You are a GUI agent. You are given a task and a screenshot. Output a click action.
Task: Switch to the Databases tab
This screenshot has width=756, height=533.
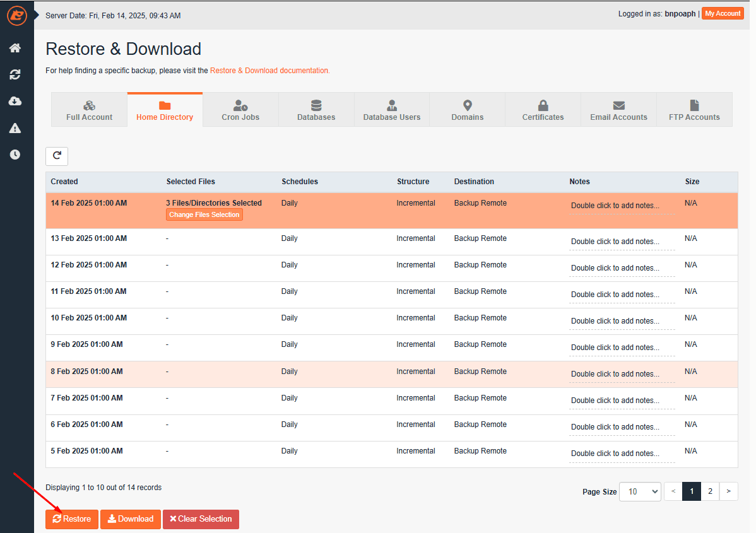click(316, 110)
